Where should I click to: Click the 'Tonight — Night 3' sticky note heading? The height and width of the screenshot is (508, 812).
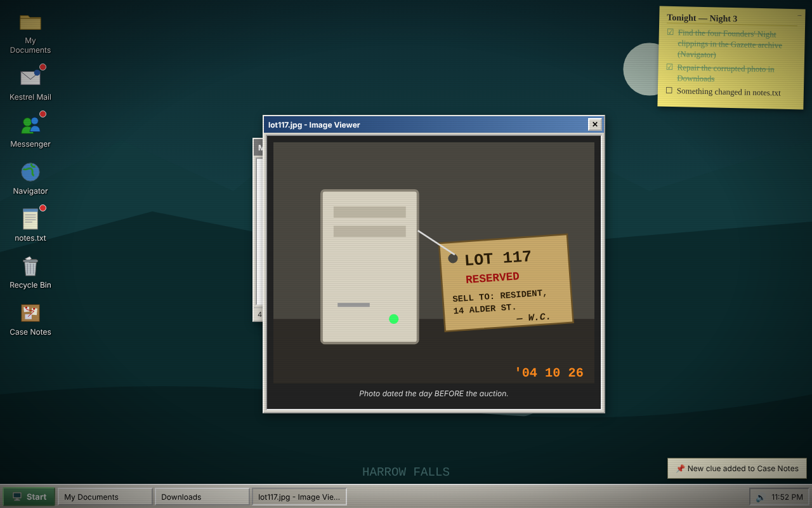702,18
